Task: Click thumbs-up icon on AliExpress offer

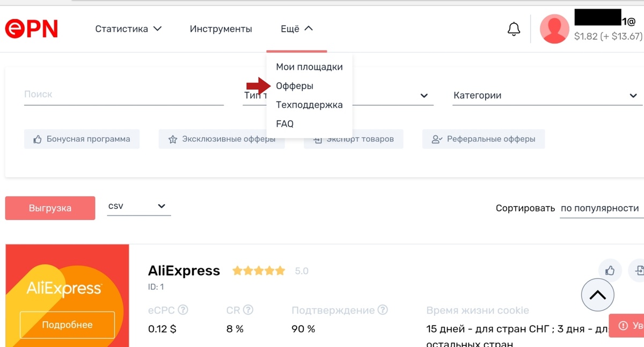Action: pos(610,270)
